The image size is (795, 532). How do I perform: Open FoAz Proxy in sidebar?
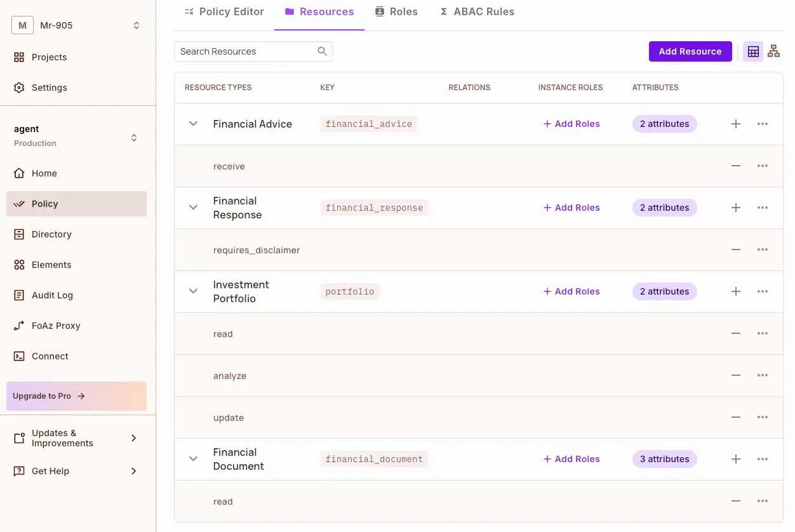pyautogui.click(x=56, y=326)
